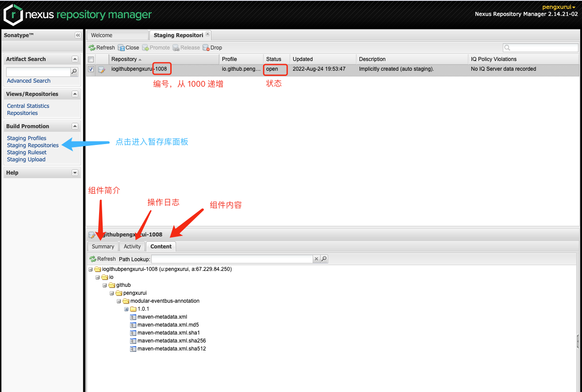The width and height of the screenshot is (582, 392).
Task: Sort by IQ Policy Violations column header
Action: coord(524,59)
